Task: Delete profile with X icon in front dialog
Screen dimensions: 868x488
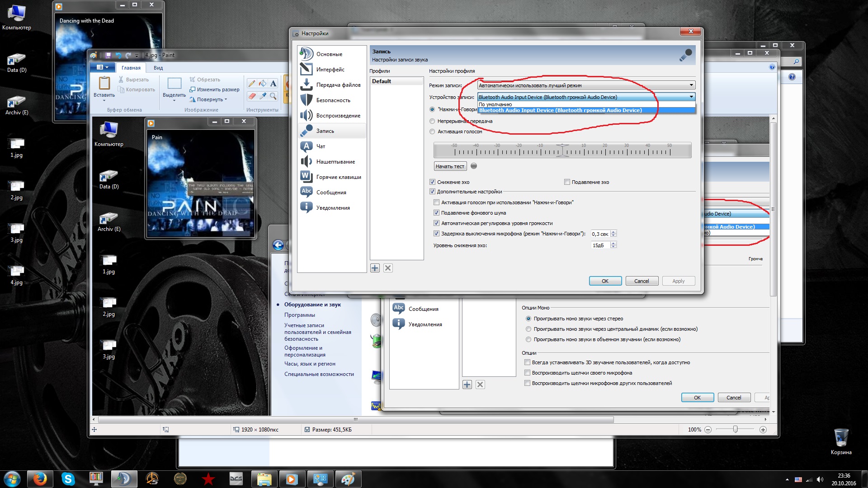Action: (388, 268)
